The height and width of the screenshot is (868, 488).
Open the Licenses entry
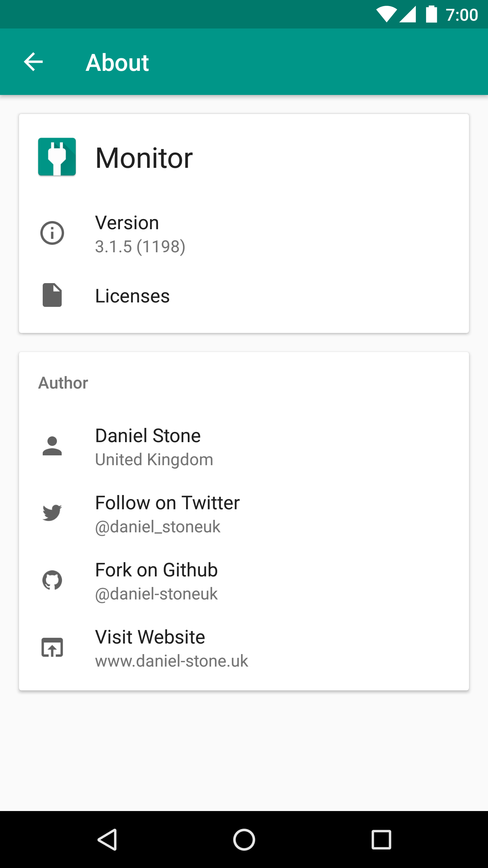pos(132,296)
